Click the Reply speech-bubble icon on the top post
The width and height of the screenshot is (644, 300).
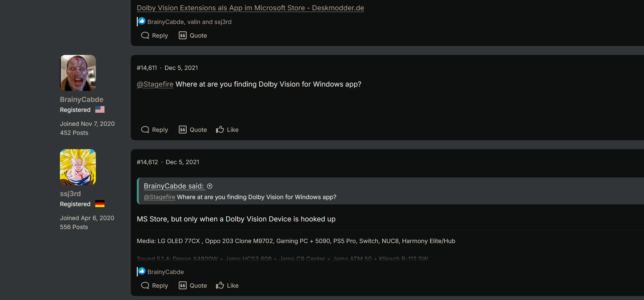pos(145,35)
